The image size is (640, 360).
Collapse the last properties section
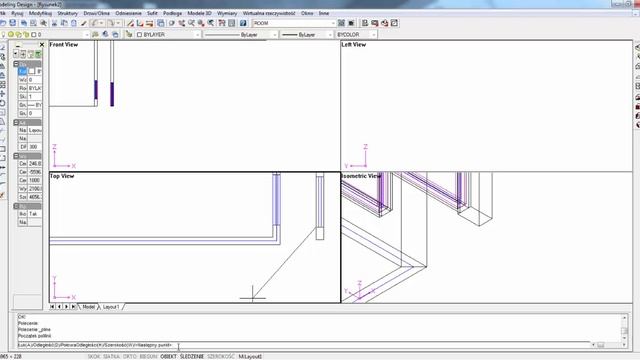click(x=16, y=206)
